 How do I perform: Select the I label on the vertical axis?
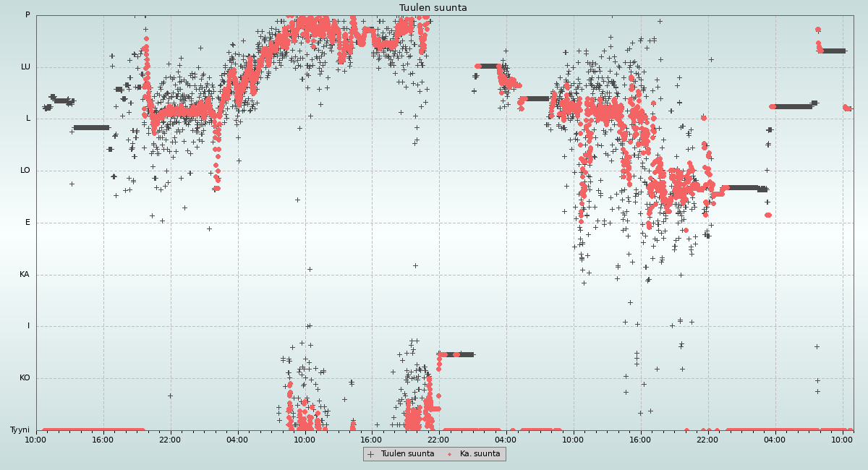pyautogui.click(x=29, y=326)
